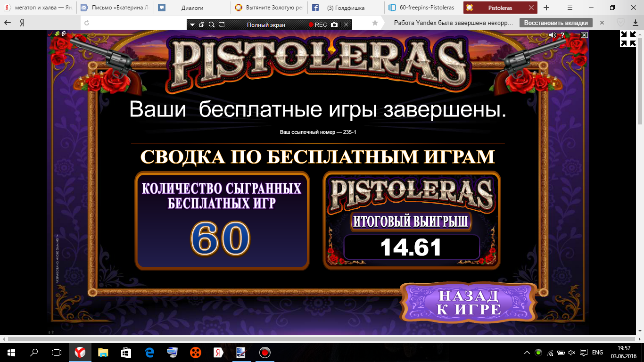
Task: Click the recorder window mode icon
Action: (x=202, y=25)
